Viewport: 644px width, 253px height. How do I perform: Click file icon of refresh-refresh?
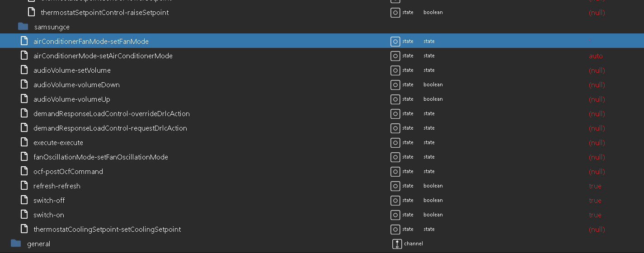pyautogui.click(x=24, y=186)
